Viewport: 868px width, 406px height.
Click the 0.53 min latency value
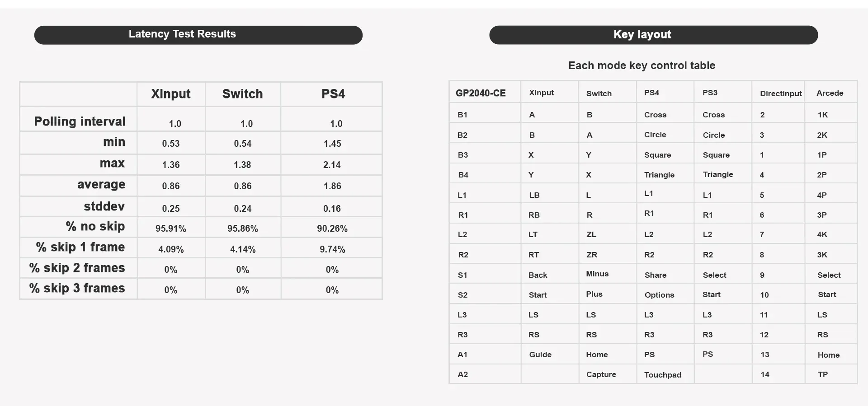click(x=171, y=144)
